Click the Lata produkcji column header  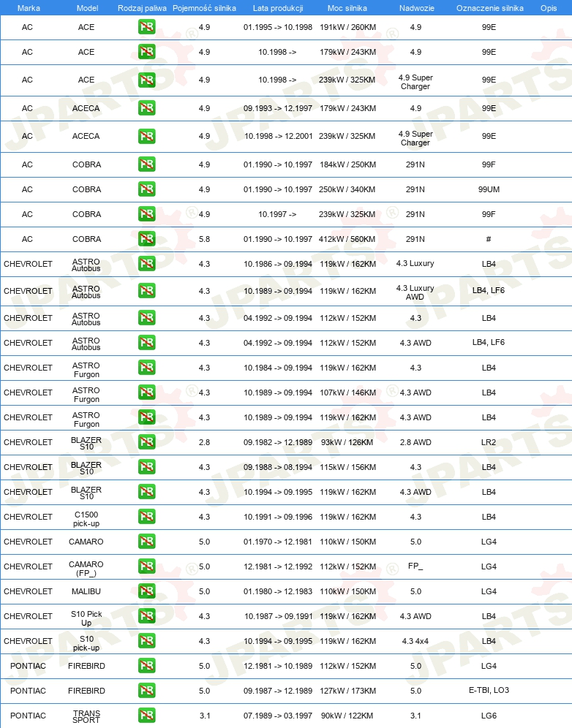[x=278, y=8]
